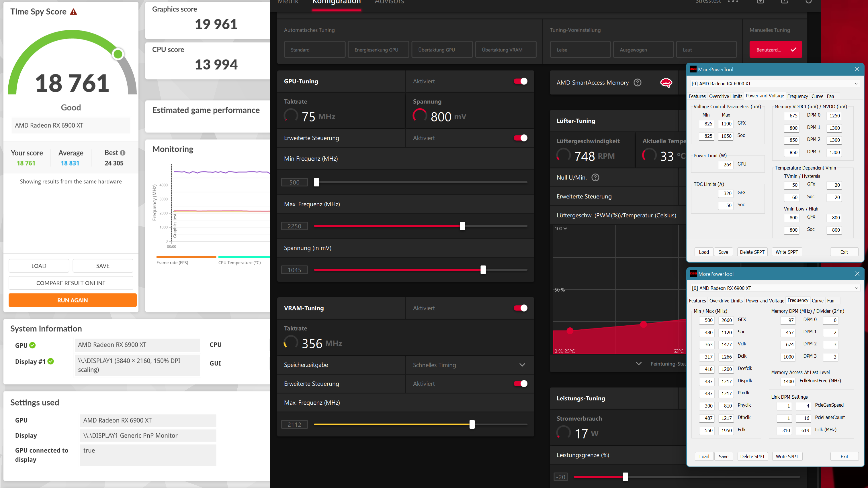Click the Power Limit GPU field 264
This screenshot has height=488, width=868.
click(726, 165)
